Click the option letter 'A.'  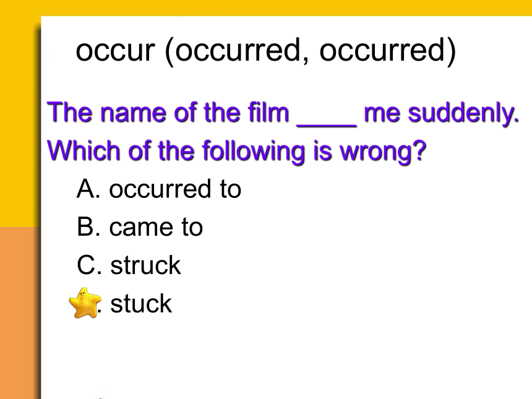click(x=88, y=189)
